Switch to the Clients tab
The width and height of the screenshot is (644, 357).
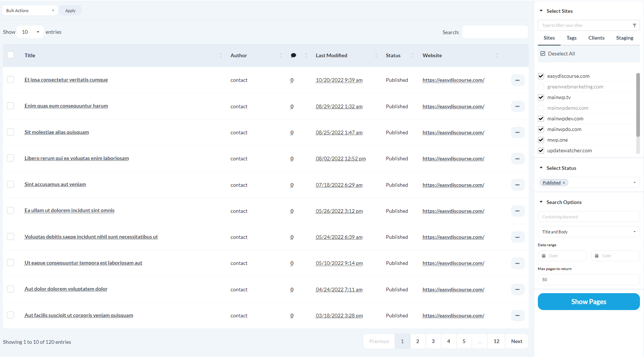(596, 38)
